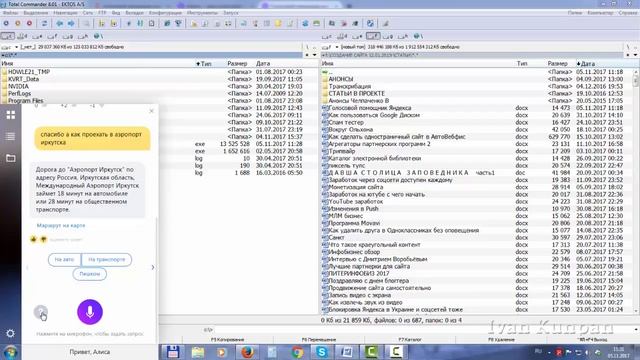Open the list icon in Alice sidebar
Image resolution: width=640 pixels, height=360 pixels.
11,136
